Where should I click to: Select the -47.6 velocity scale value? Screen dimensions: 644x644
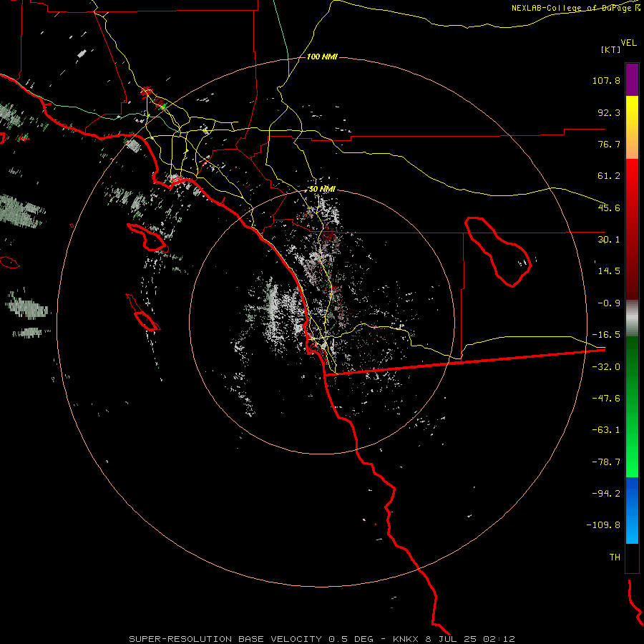(606, 399)
